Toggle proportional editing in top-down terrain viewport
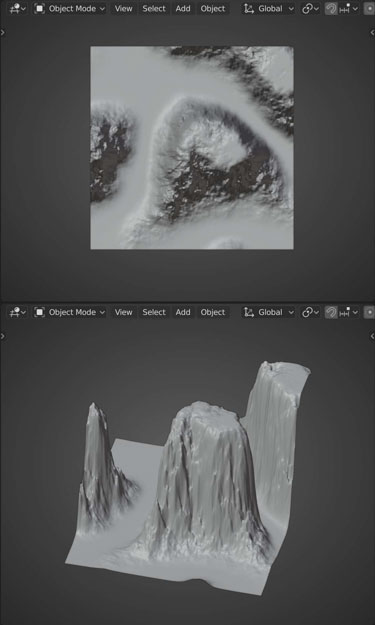Screen dimensions: 375x625 369,8
